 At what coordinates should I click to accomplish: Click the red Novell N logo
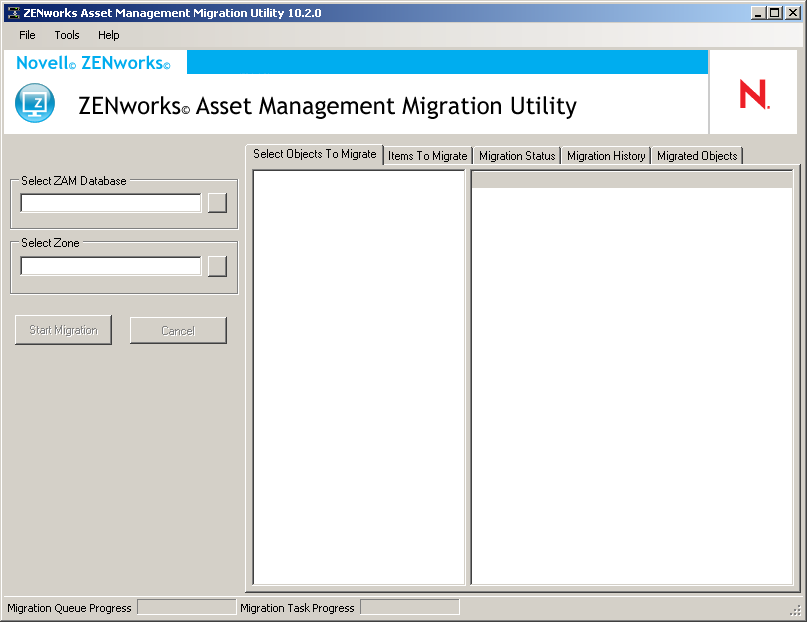click(x=754, y=94)
